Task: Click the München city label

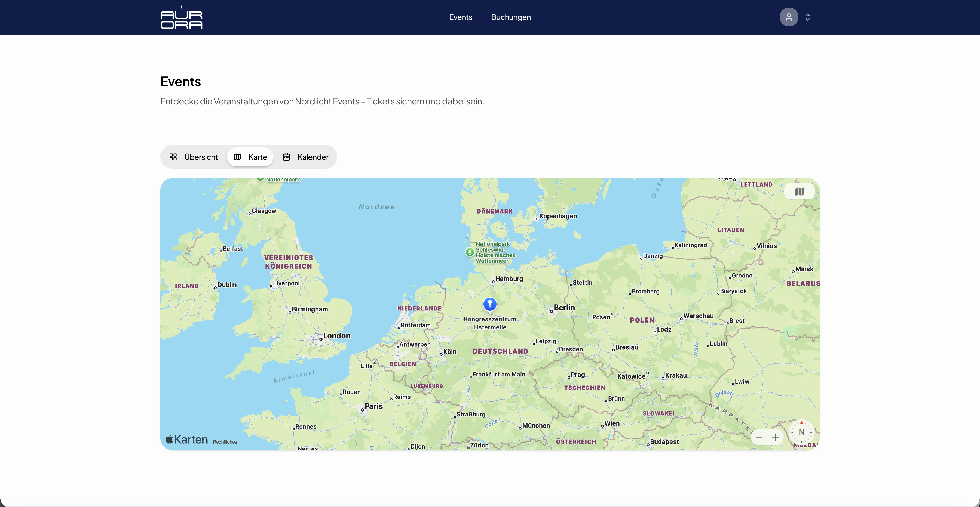Action: [536, 426]
